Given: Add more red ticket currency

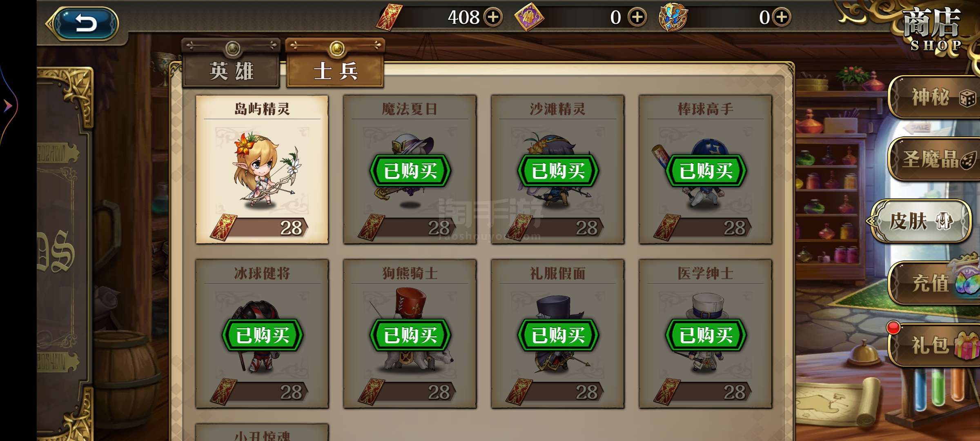Looking at the screenshot, I should pyautogui.click(x=493, y=17).
